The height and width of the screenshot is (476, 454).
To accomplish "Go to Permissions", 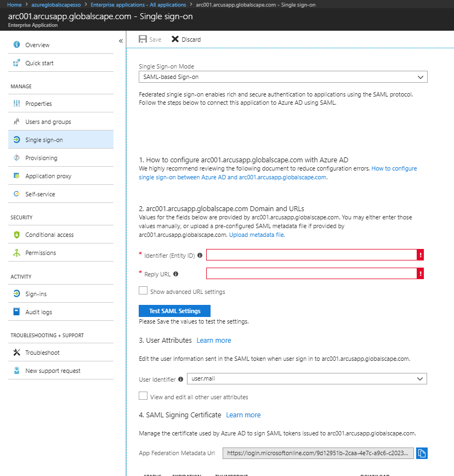I will tap(61, 253).
